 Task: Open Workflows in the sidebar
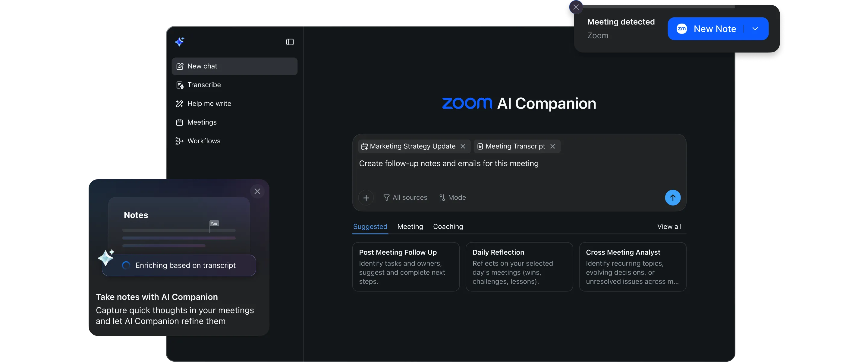point(203,141)
